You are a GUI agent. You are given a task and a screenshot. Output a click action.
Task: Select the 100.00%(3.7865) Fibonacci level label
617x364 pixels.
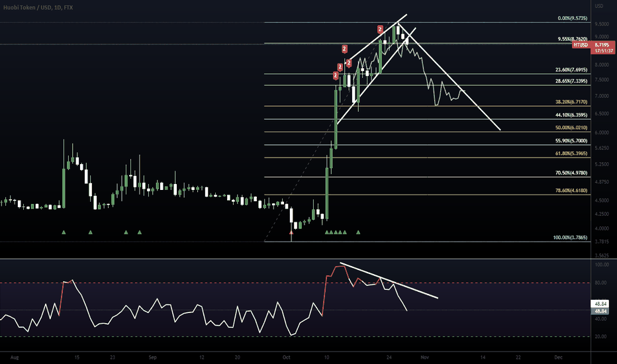pos(570,238)
